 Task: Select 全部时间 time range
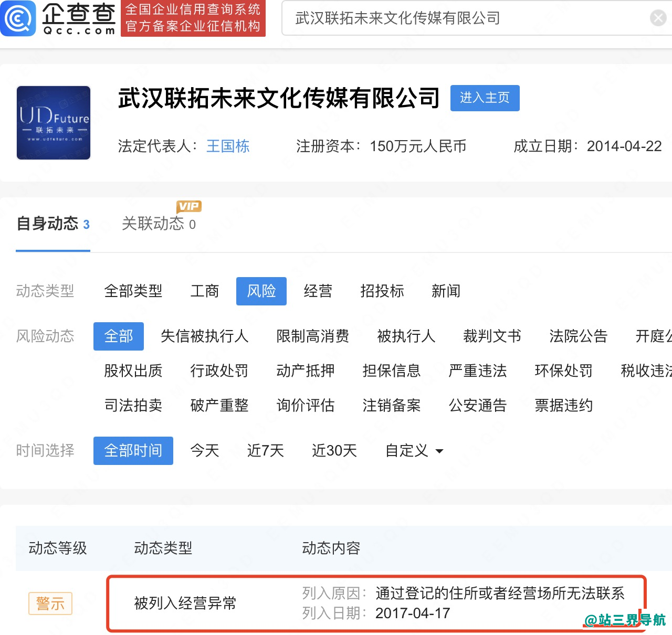coord(133,451)
